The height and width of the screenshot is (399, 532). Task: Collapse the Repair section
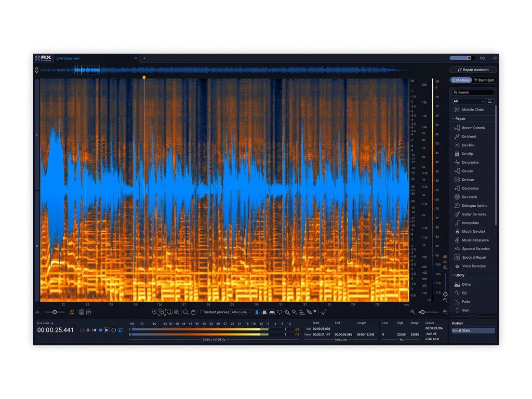coord(453,119)
